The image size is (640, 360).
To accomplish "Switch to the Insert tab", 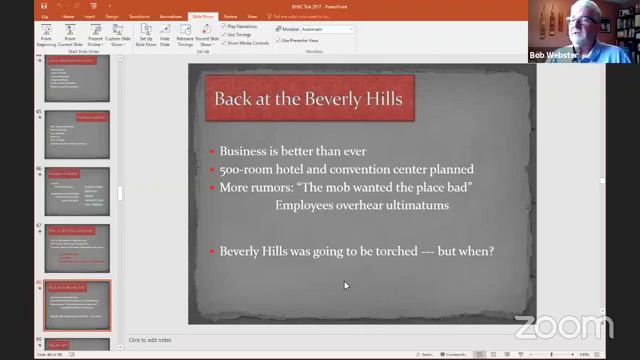I will [89, 17].
